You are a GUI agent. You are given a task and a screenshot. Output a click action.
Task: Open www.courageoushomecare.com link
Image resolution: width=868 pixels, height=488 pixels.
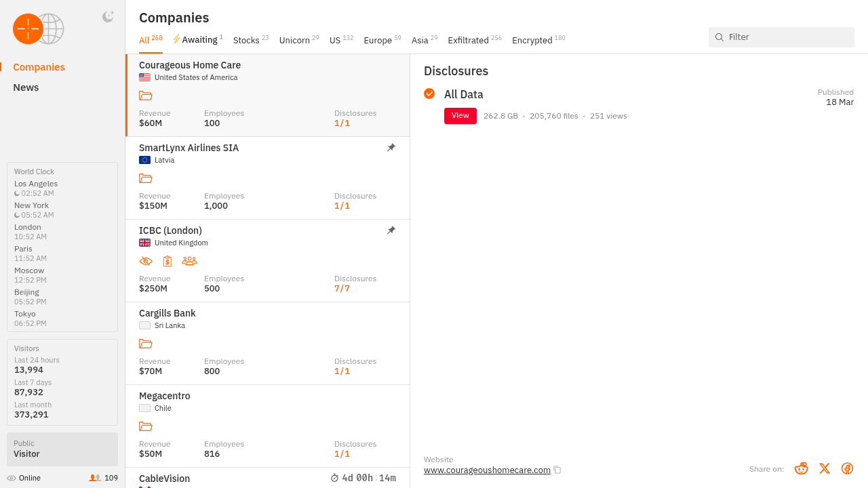487,470
